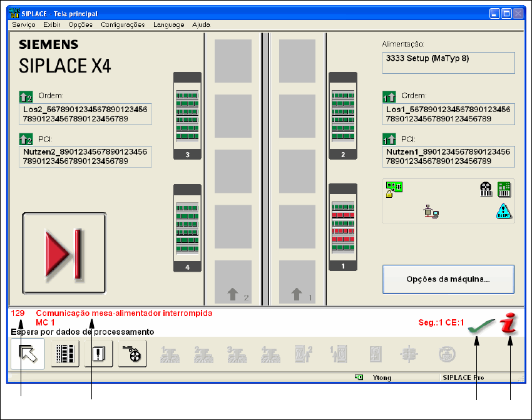Click the disabled gantry 3 toolbar icon
This screenshot has width=532, height=420.
[x=237, y=354]
